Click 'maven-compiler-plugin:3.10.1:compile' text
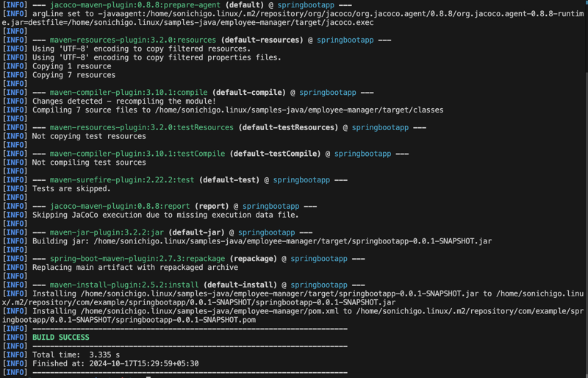 click(x=129, y=93)
